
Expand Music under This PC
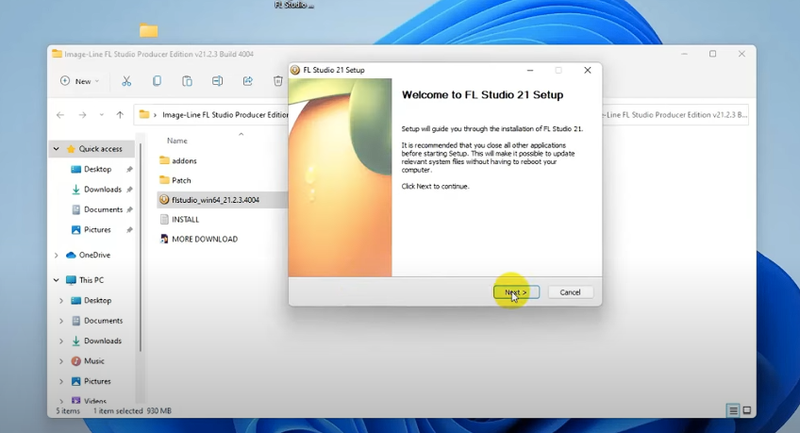click(61, 361)
